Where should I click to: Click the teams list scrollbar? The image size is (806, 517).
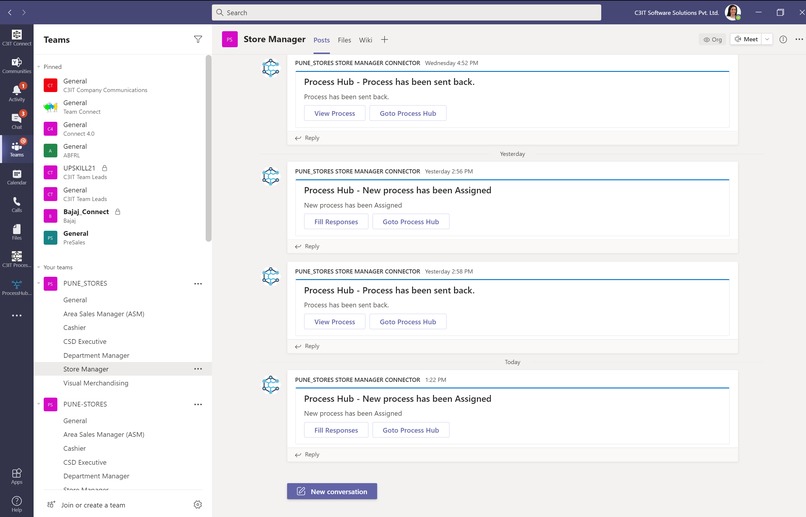coord(208,148)
